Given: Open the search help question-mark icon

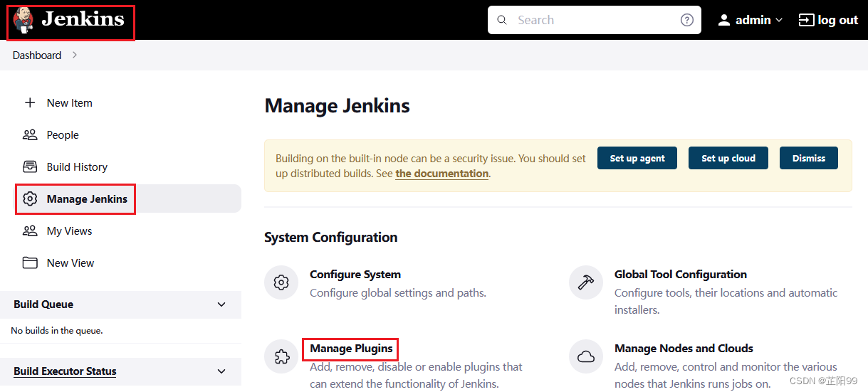Looking at the screenshot, I should click(687, 20).
